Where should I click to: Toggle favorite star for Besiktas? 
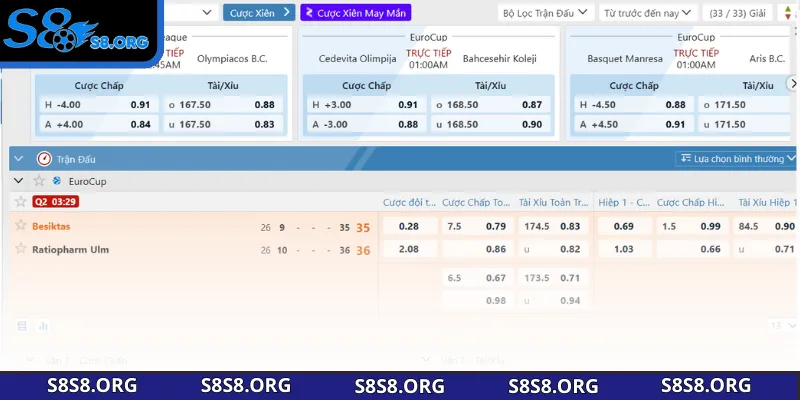20,226
